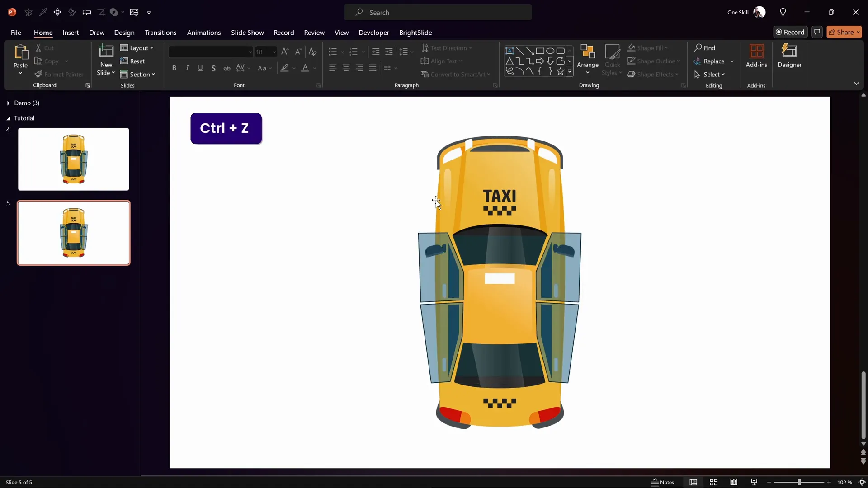Start Record from the top right
The height and width of the screenshot is (488, 868).
click(791, 32)
